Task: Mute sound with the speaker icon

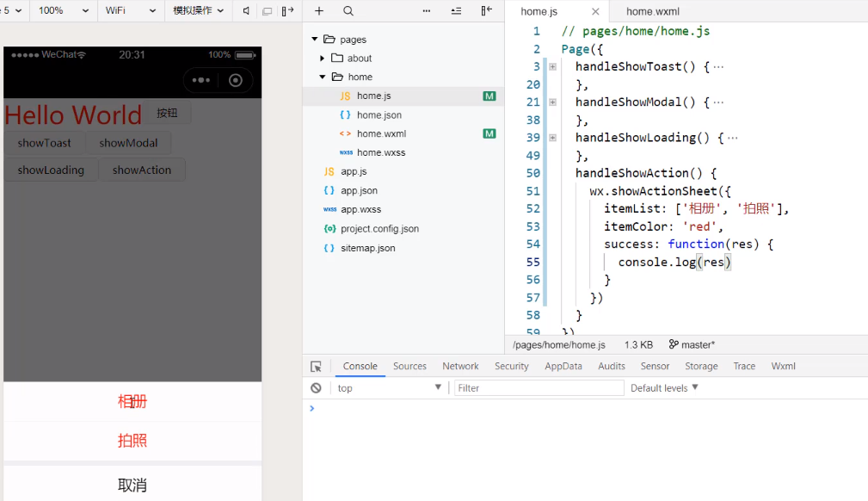Action: click(246, 10)
